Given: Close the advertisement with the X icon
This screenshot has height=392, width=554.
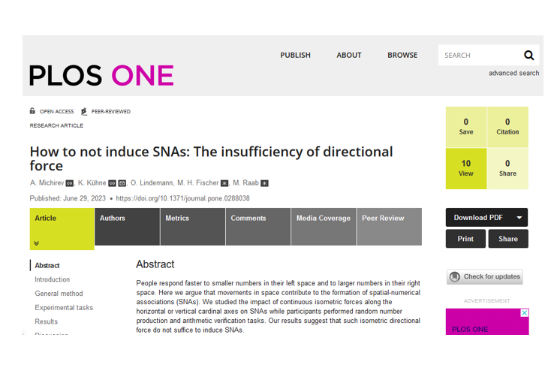Looking at the screenshot, I should coord(525,312).
